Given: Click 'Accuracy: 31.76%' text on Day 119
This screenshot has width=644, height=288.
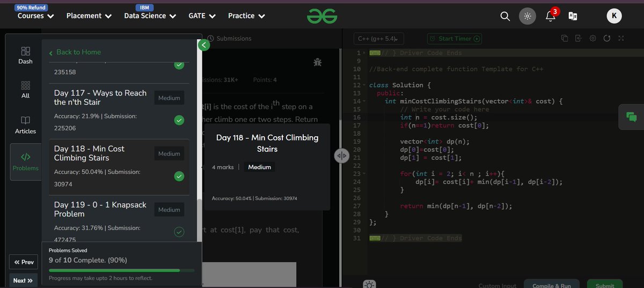Looking at the screenshot, I should [x=79, y=228].
